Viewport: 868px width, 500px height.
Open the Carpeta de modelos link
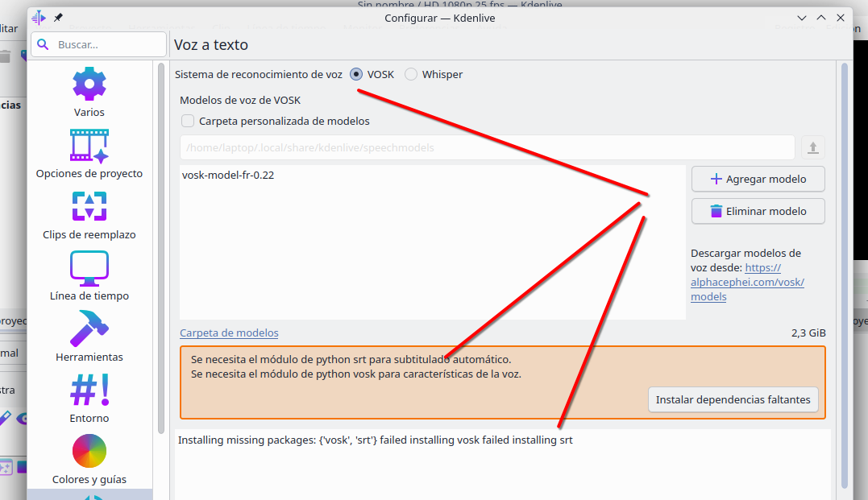229,333
